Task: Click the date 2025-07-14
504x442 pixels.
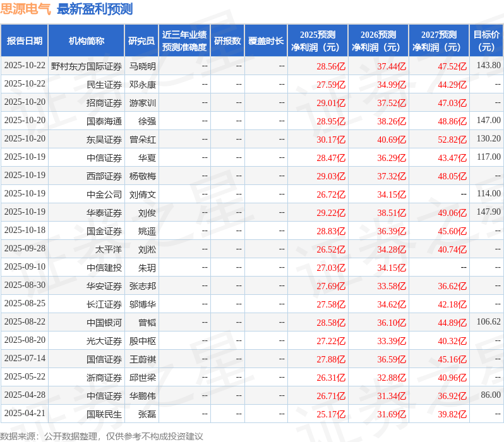Action: (25, 359)
